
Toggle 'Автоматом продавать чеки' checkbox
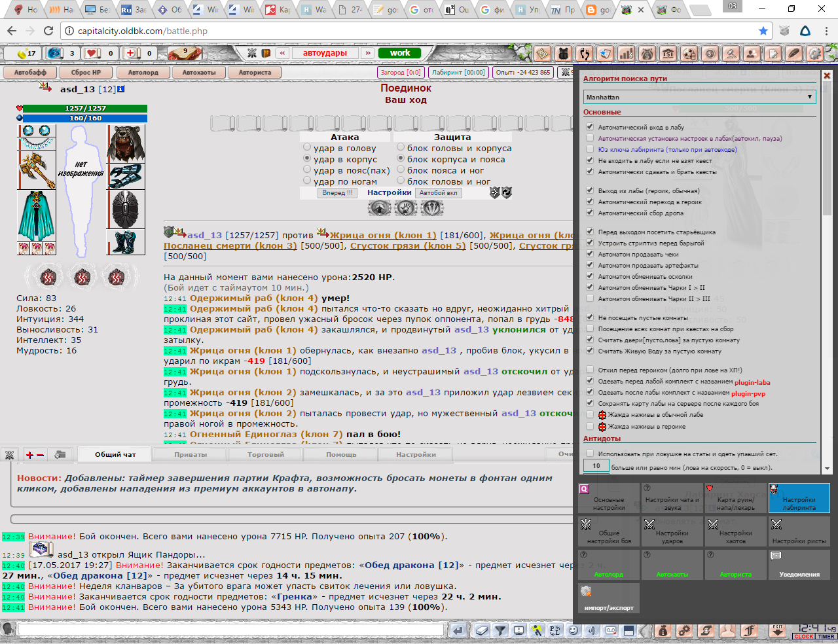590,254
